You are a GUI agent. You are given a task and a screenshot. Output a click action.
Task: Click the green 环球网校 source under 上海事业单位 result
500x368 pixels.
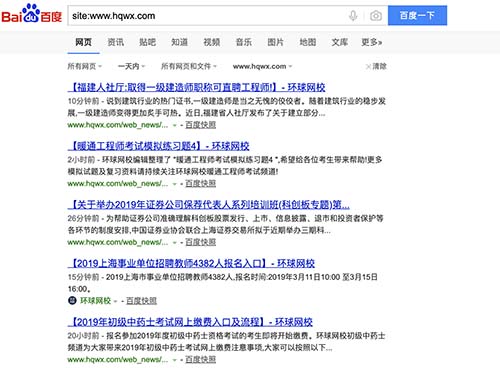(95, 301)
